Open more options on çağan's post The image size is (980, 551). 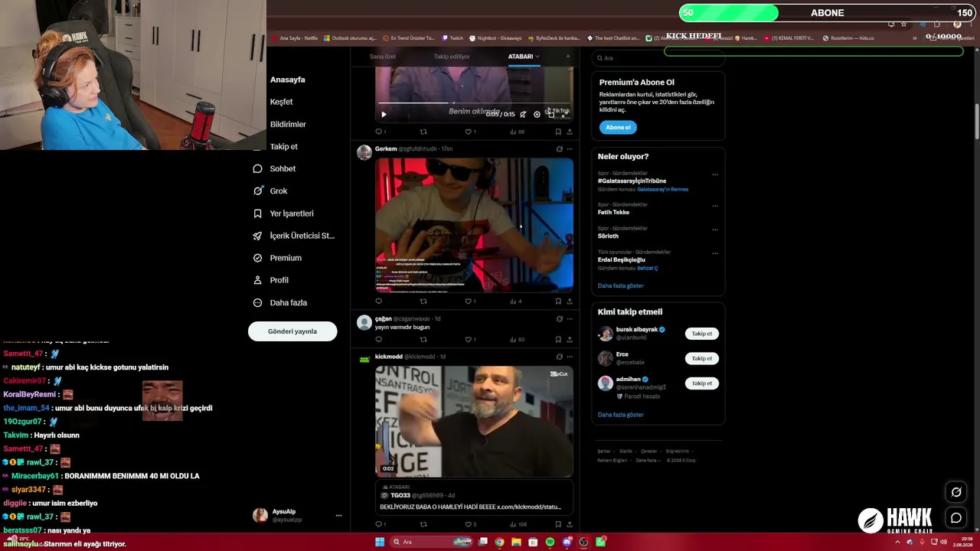[x=570, y=319]
